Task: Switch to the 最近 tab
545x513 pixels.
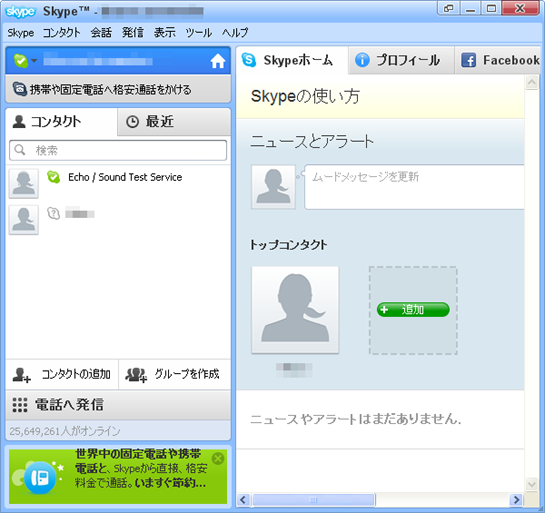Action: tap(174, 122)
